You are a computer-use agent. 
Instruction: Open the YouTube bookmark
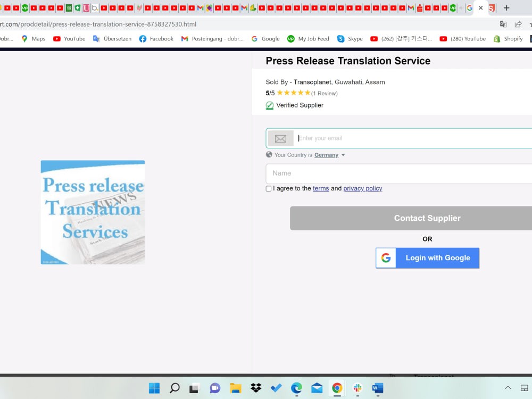69,39
